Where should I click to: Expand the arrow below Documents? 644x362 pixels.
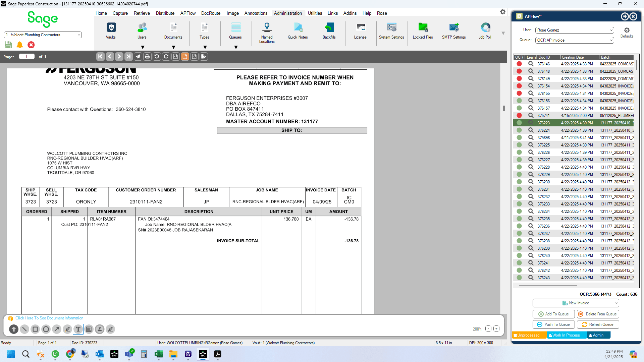pos(173,47)
